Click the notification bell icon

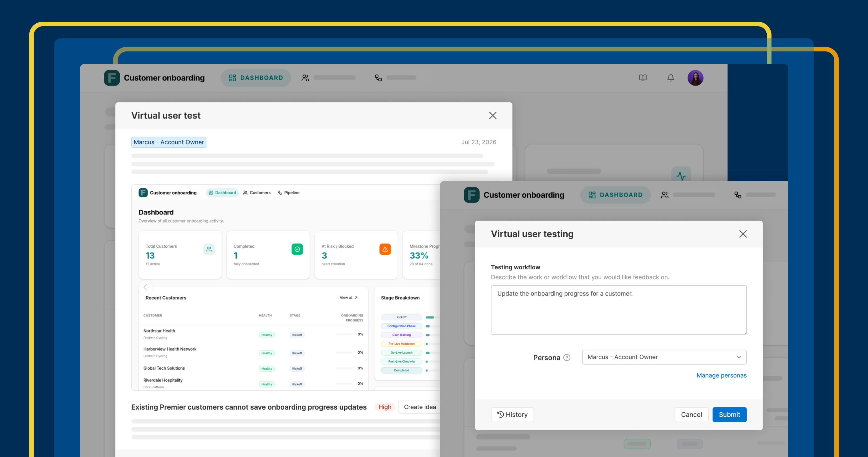coord(670,78)
